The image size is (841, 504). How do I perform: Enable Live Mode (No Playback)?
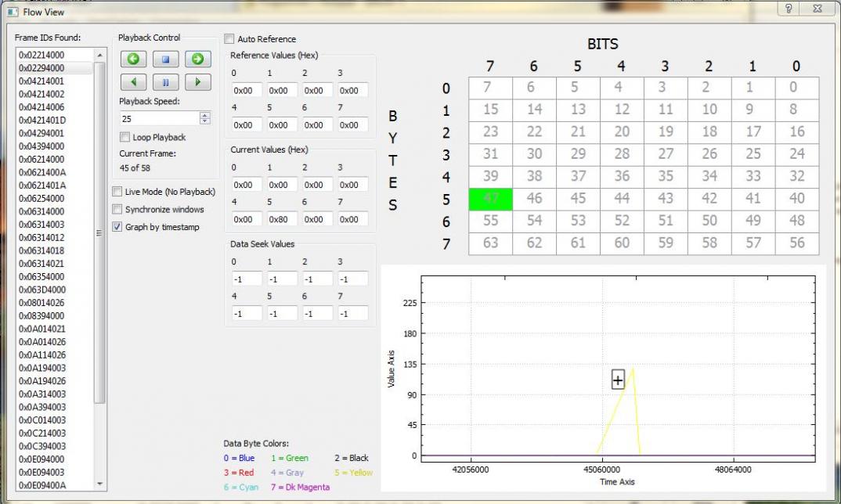(x=117, y=192)
